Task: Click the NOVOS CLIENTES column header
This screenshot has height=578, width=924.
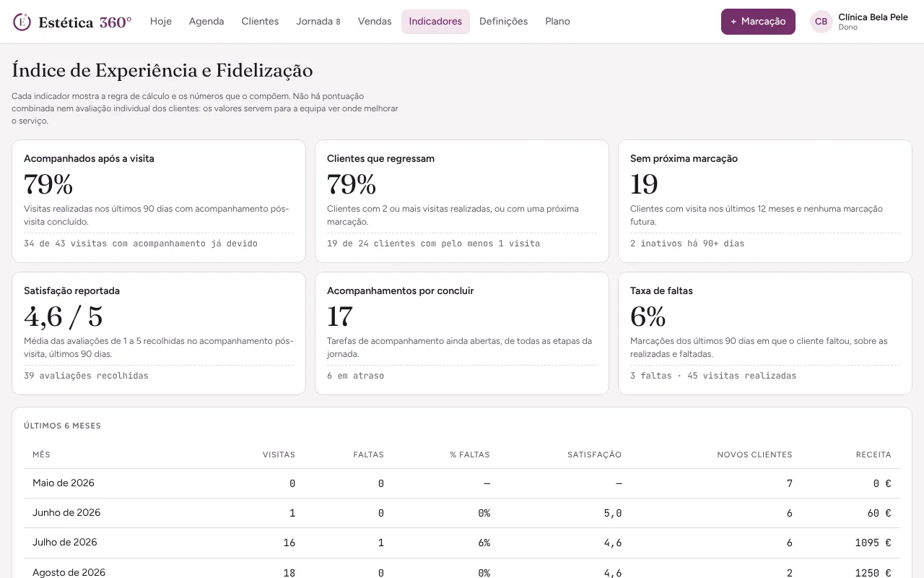Action: click(754, 454)
